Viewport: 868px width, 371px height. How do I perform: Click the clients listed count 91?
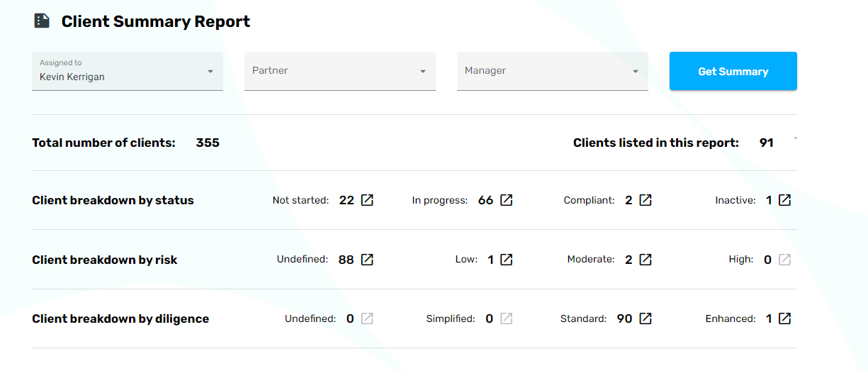[x=766, y=143]
